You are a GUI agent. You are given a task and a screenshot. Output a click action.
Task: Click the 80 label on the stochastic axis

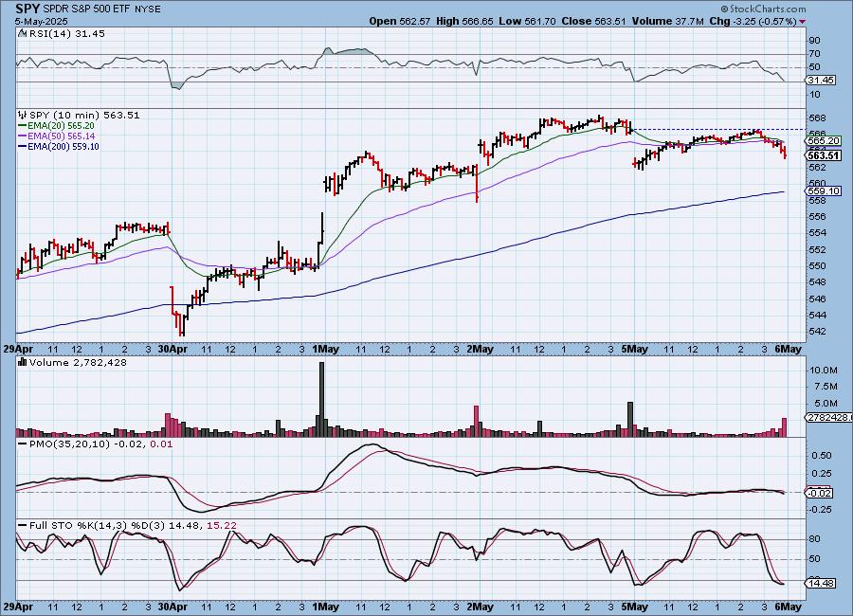(815, 539)
